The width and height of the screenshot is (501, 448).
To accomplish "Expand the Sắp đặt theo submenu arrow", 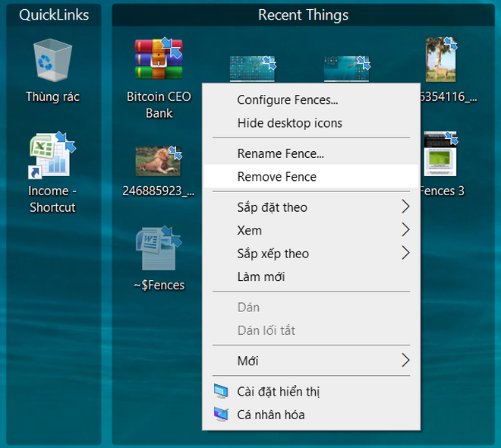I will click(405, 207).
